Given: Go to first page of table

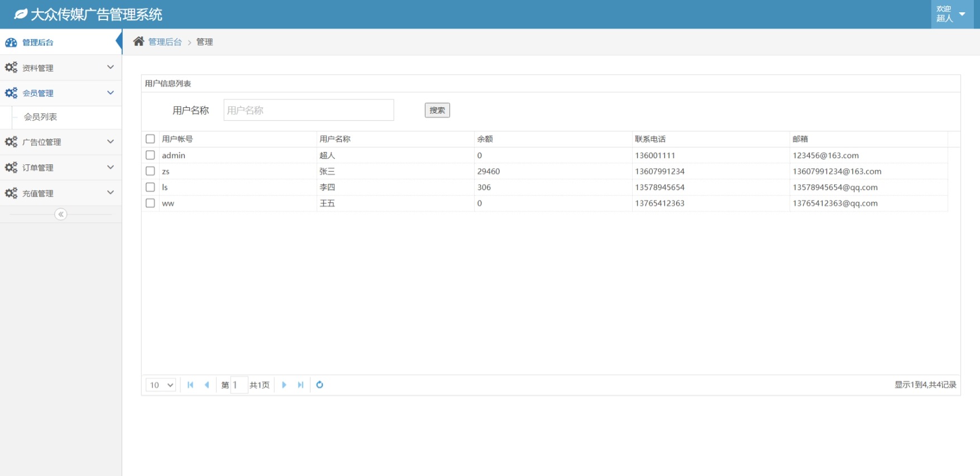Looking at the screenshot, I should (190, 385).
